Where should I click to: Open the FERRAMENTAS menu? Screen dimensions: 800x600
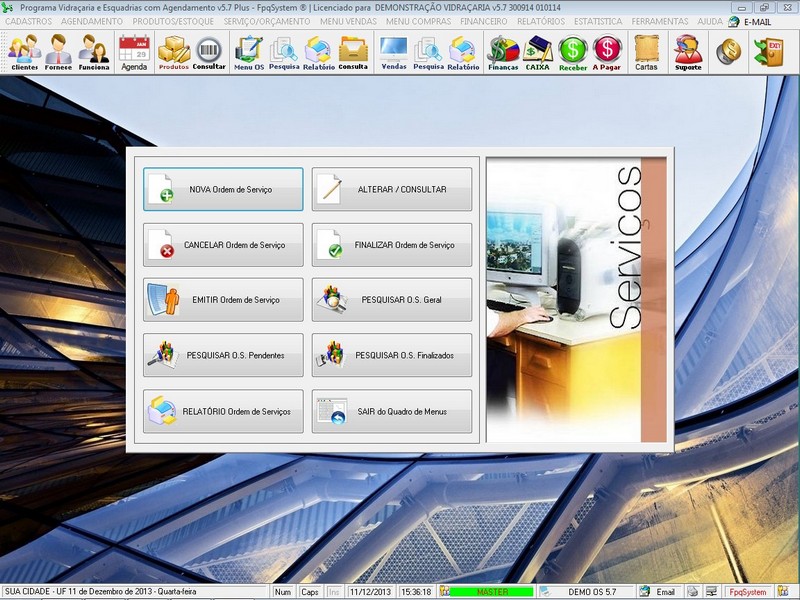(x=660, y=21)
